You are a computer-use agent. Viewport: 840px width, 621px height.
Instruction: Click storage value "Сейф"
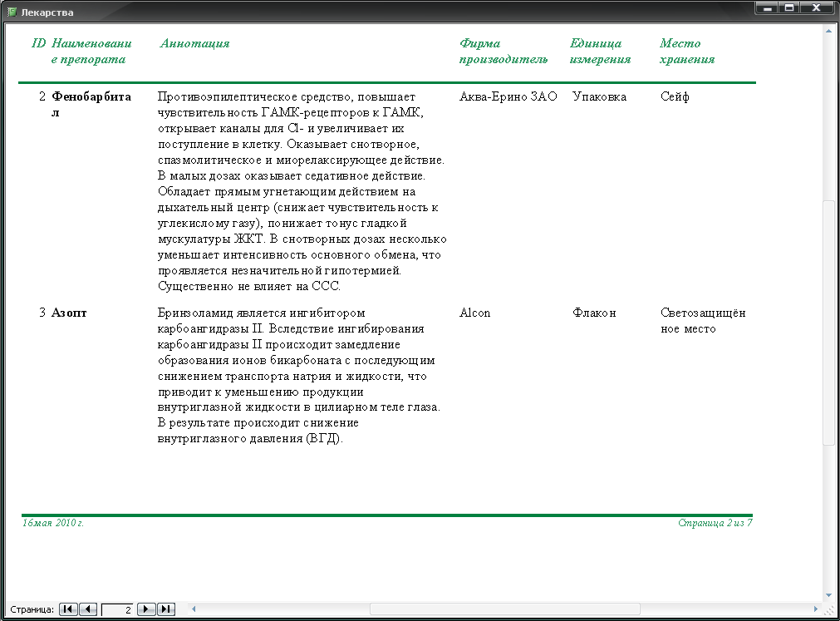click(x=675, y=96)
